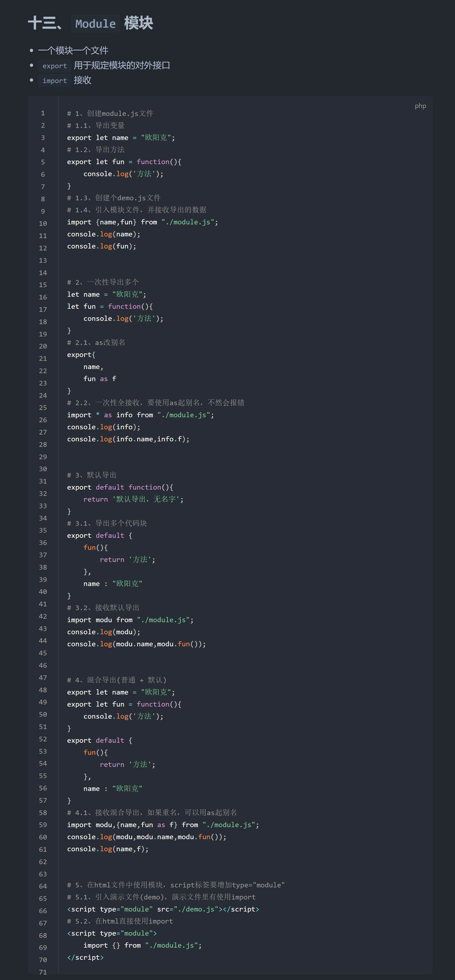Viewport: 455px width, 980px height.
Task: Click the closing '</script>' tag line
Action: pos(85,958)
